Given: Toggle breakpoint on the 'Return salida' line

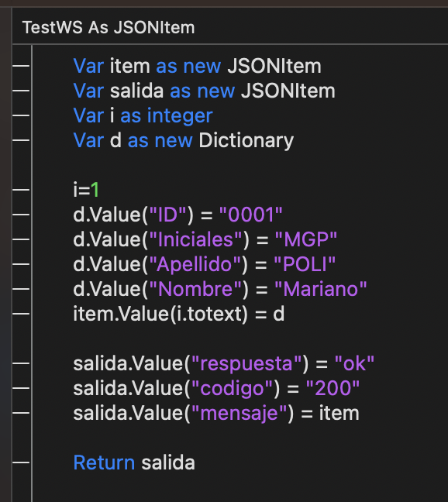Looking at the screenshot, I should tap(21, 462).
